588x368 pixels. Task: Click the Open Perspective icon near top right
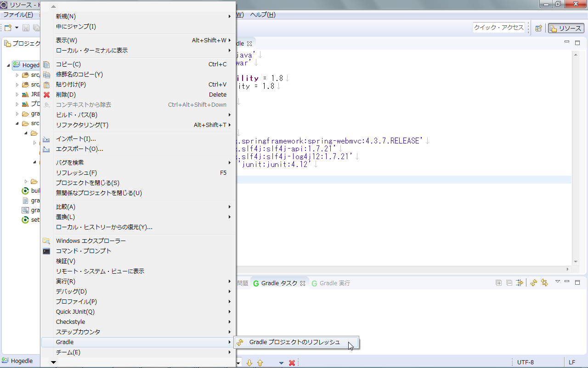538,28
